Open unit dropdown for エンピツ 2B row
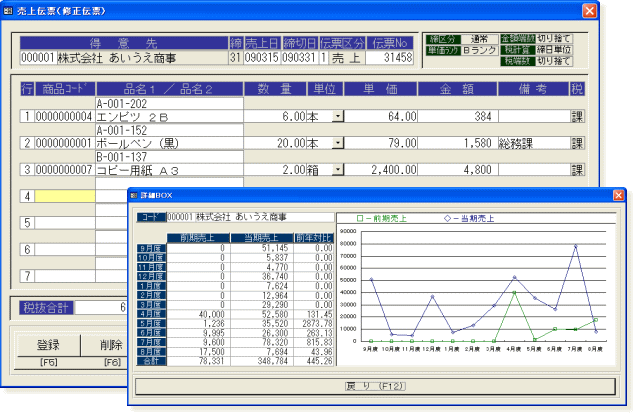Screen dimensions: 634x413 click(338, 117)
